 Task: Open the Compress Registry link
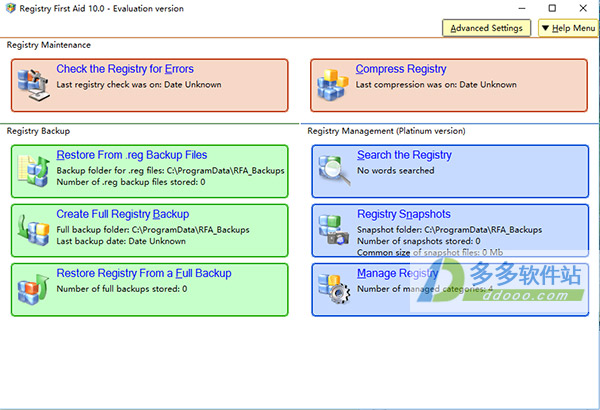401,69
